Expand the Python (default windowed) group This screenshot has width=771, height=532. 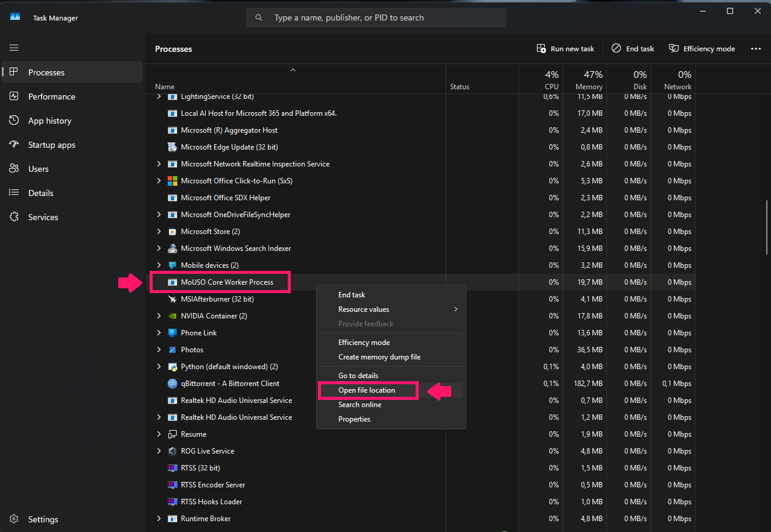159,367
